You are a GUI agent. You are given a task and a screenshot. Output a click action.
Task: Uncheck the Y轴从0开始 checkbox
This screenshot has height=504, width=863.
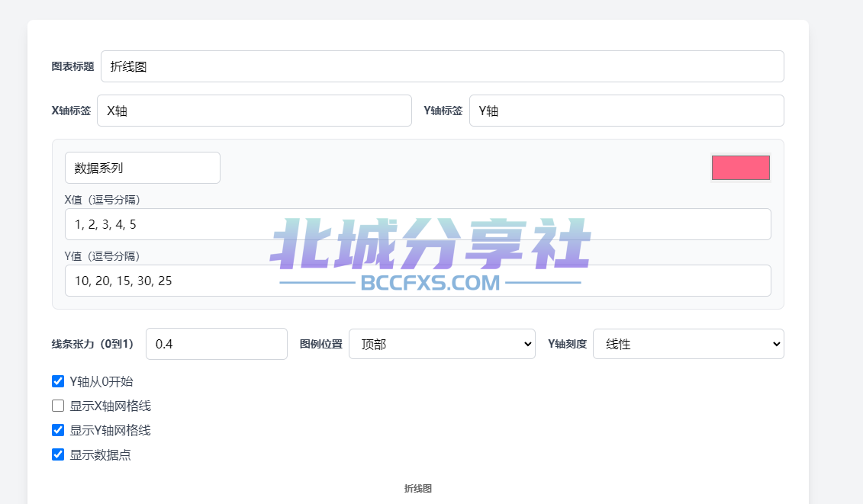[x=58, y=381]
